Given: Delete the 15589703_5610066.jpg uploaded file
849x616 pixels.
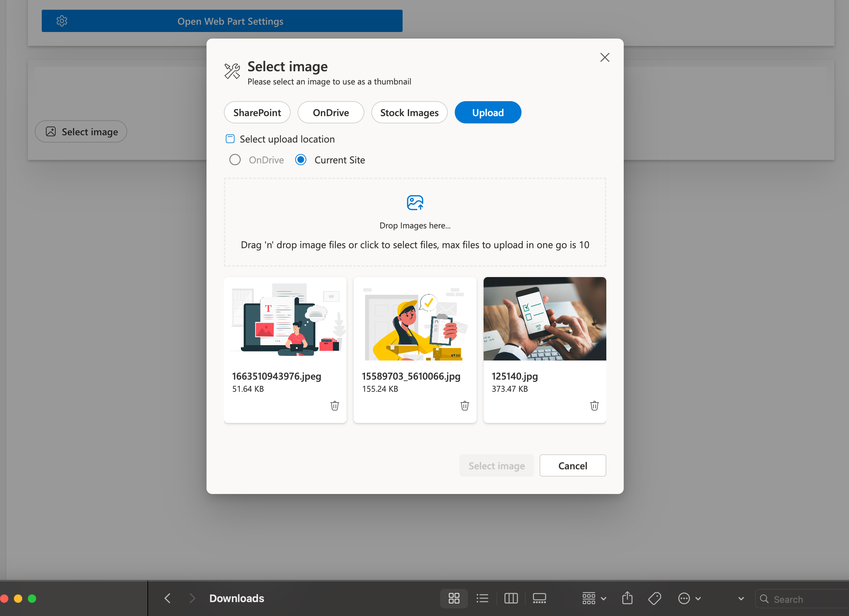Looking at the screenshot, I should tap(464, 406).
